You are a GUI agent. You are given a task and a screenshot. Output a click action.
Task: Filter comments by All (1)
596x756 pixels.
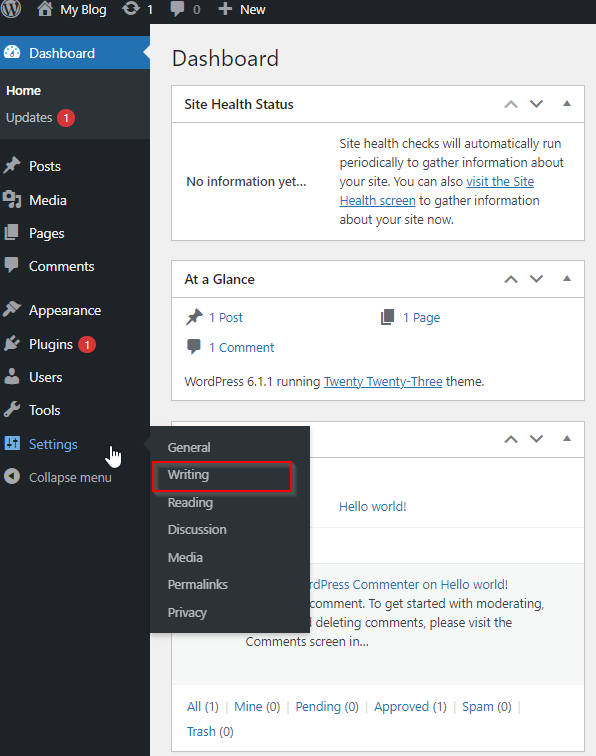(203, 707)
